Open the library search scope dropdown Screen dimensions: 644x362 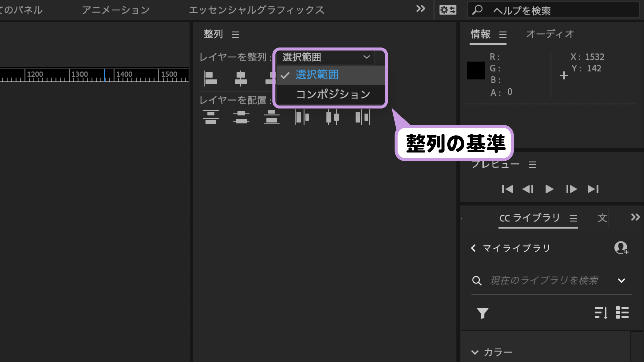[x=622, y=281]
